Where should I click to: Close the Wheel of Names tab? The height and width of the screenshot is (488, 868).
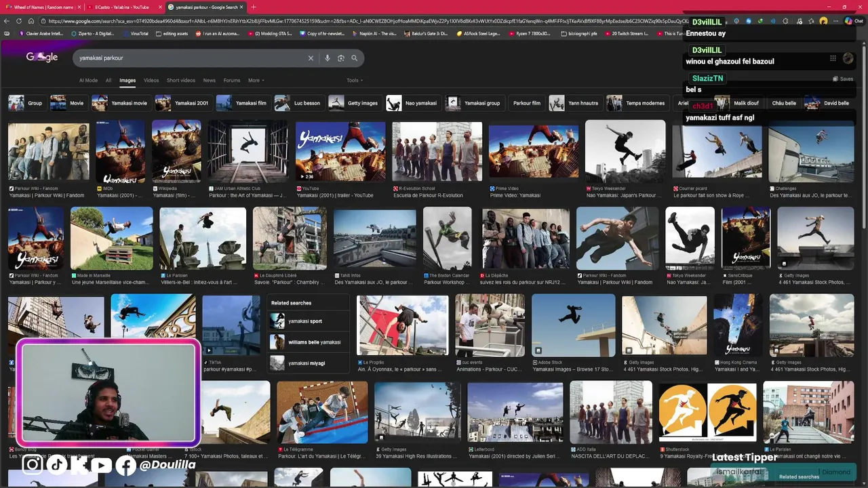[x=79, y=7]
